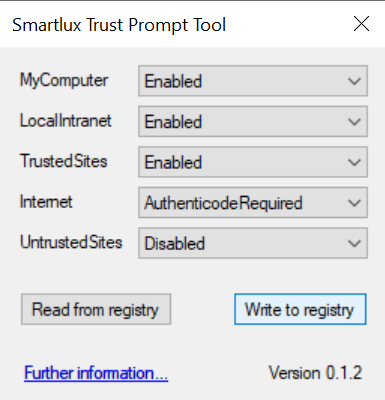
Task: Click the LocalIntranet label text
Action: [x=66, y=121]
